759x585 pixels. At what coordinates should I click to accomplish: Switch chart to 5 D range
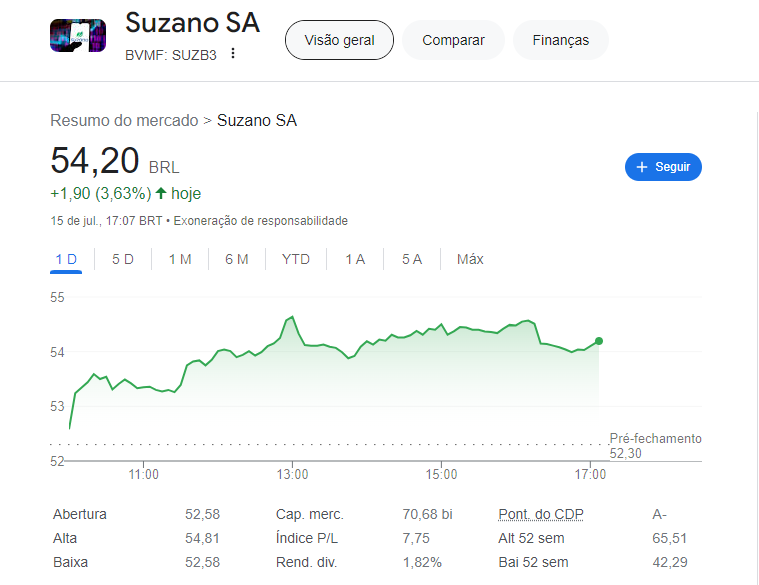pos(123,259)
